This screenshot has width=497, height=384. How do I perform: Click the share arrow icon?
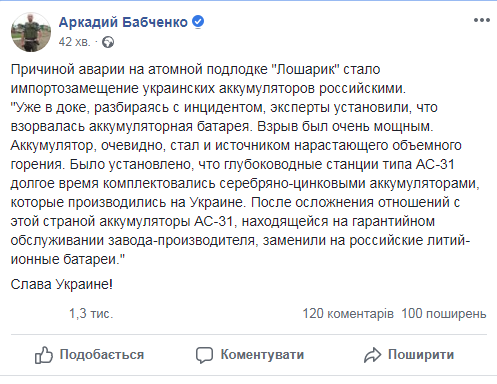372,355
